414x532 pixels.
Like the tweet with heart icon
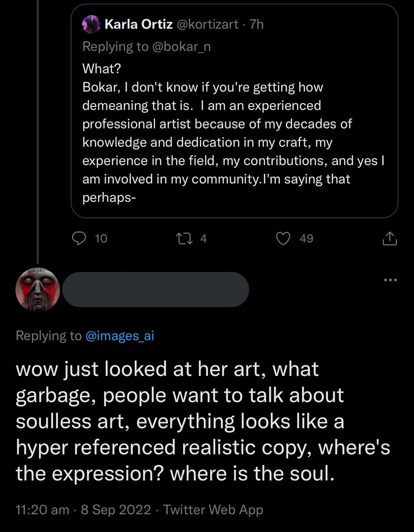pos(283,239)
